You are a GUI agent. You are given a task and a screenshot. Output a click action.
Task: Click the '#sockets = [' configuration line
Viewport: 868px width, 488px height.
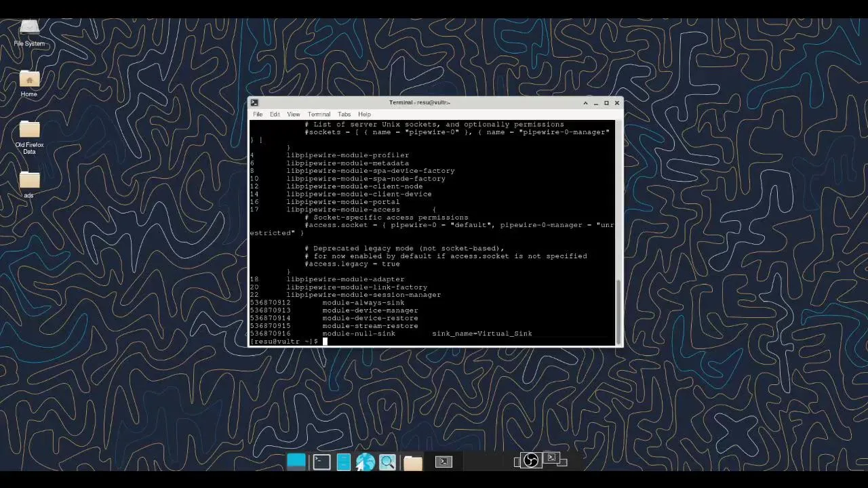457,132
